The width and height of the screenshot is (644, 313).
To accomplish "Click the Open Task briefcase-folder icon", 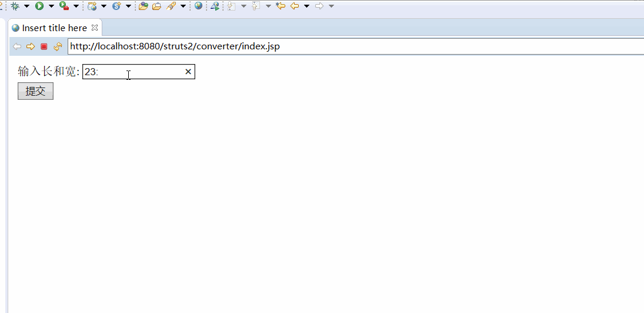I will click(156, 6).
